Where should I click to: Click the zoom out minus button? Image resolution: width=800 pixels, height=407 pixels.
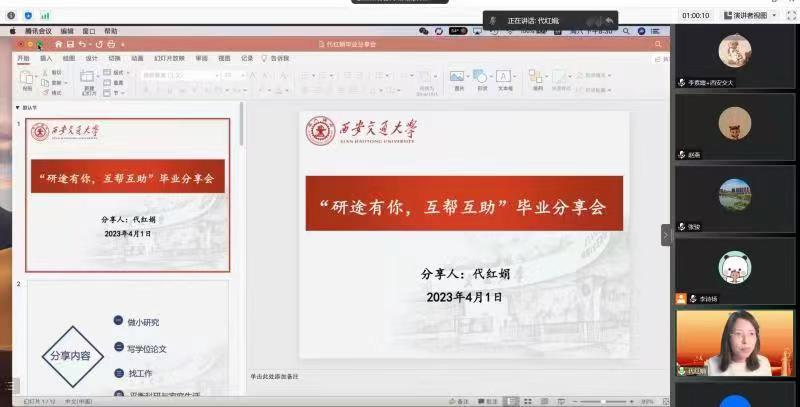pyautogui.click(x=574, y=402)
